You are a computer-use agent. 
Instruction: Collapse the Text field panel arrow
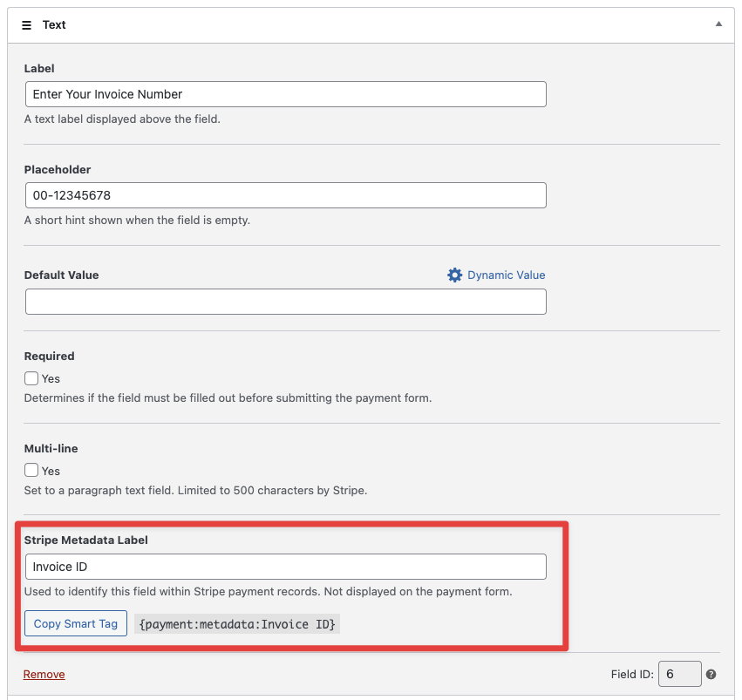(718, 24)
